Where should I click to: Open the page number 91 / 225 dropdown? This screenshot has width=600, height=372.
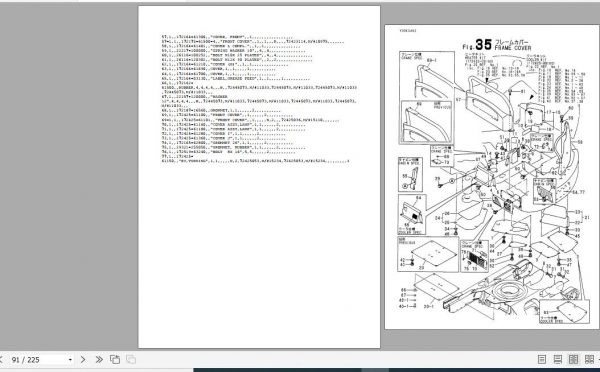click(x=70, y=360)
